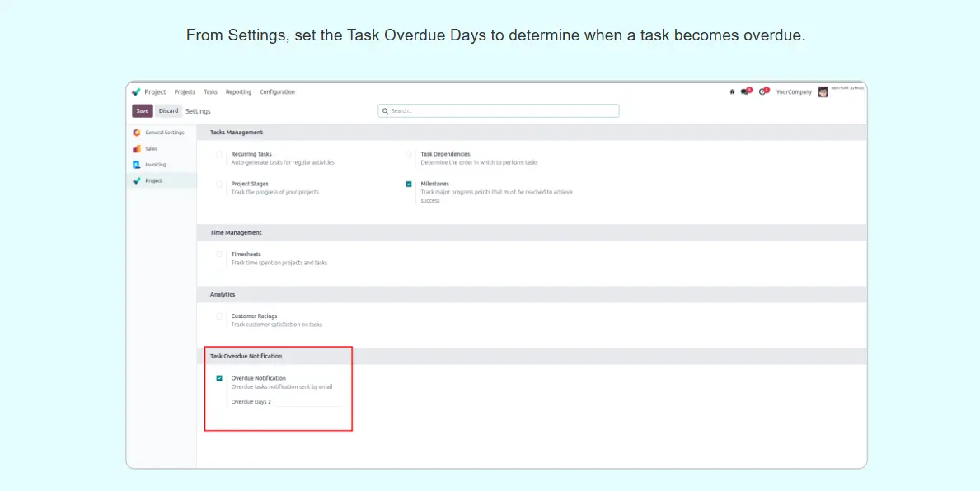Open the Tasks menu item
The height and width of the screenshot is (491, 980).
coord(210,92)
